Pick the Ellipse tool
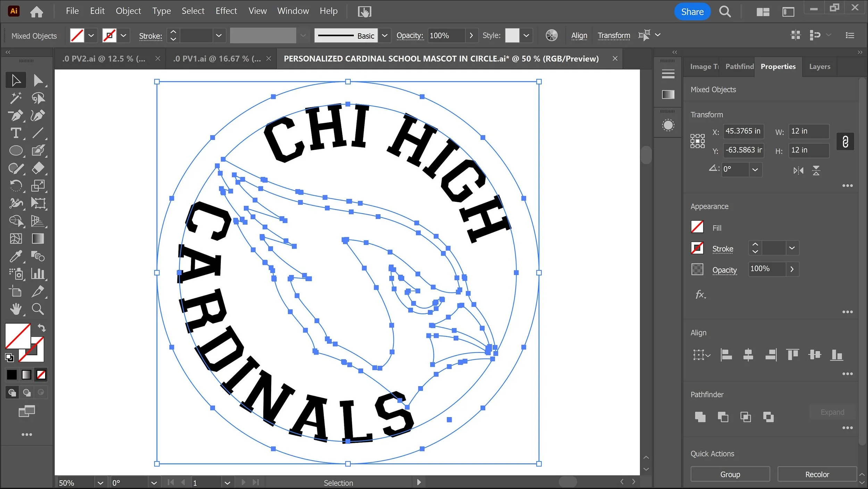 (x=16, y=151)
